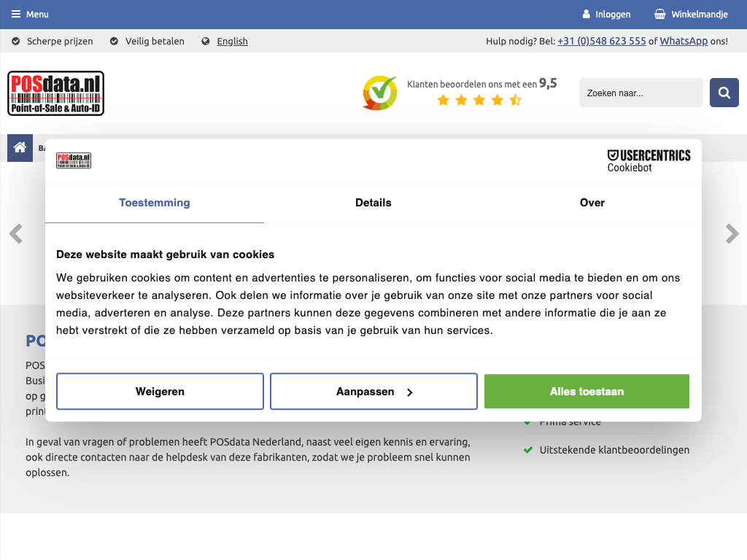The height and width of the screenshot is (560, 747).
Task: Expand cookie options via Aanpassen
Action: [373, 392]
